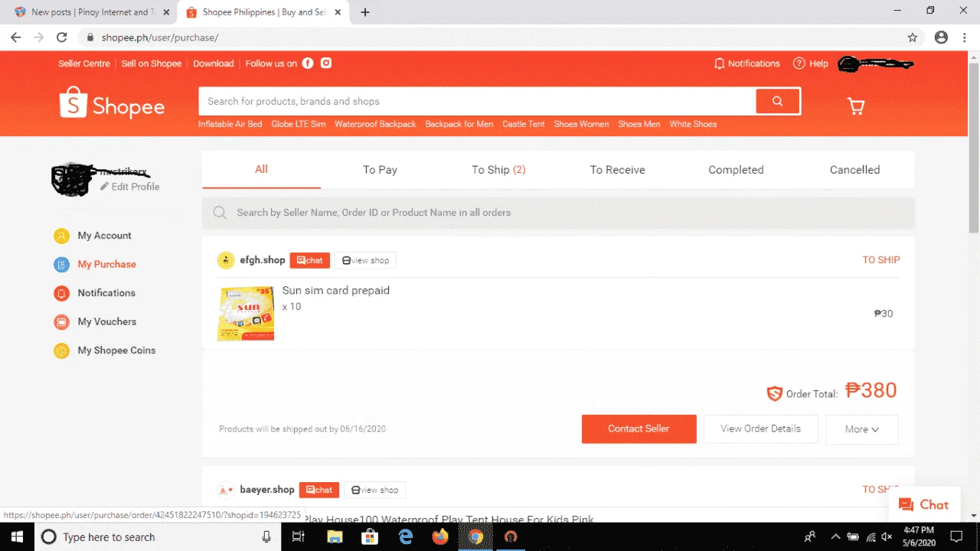View shop for baeyer.shop
This screenshot has height=551, width=980.
374,490
